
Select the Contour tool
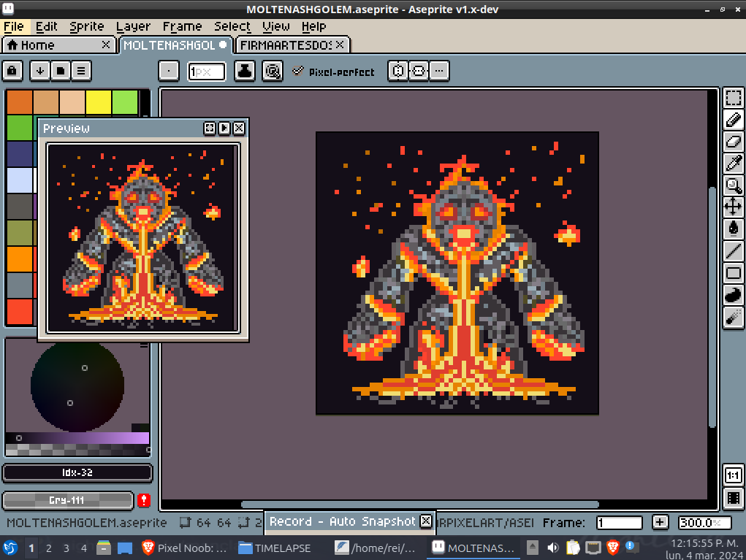pyautogui.click(x=733, y=295)
